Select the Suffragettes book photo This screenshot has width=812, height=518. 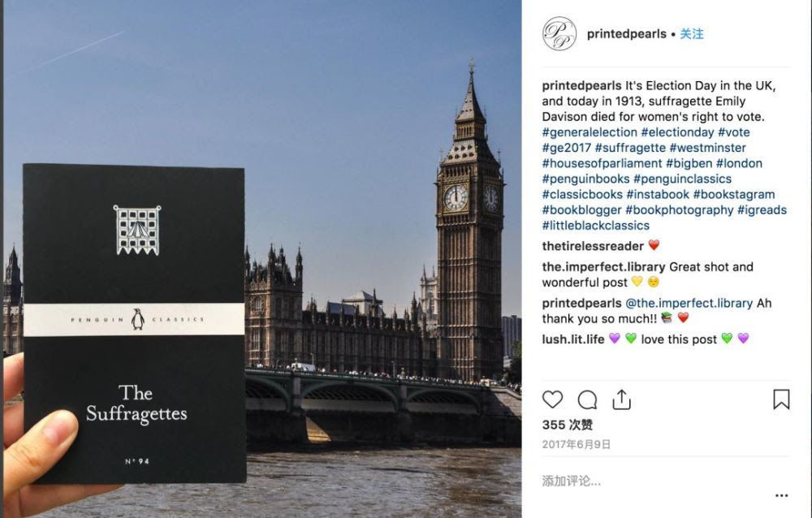[262, 259]
